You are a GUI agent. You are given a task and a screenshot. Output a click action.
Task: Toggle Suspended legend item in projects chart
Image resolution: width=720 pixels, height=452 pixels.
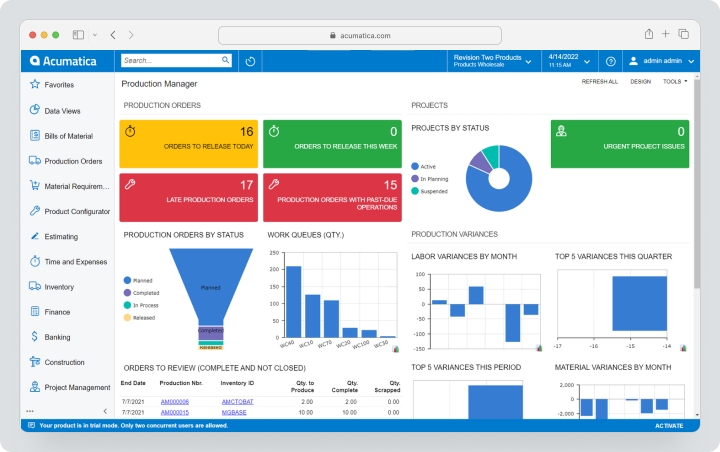pyautogui.click(x=429, y=191)
